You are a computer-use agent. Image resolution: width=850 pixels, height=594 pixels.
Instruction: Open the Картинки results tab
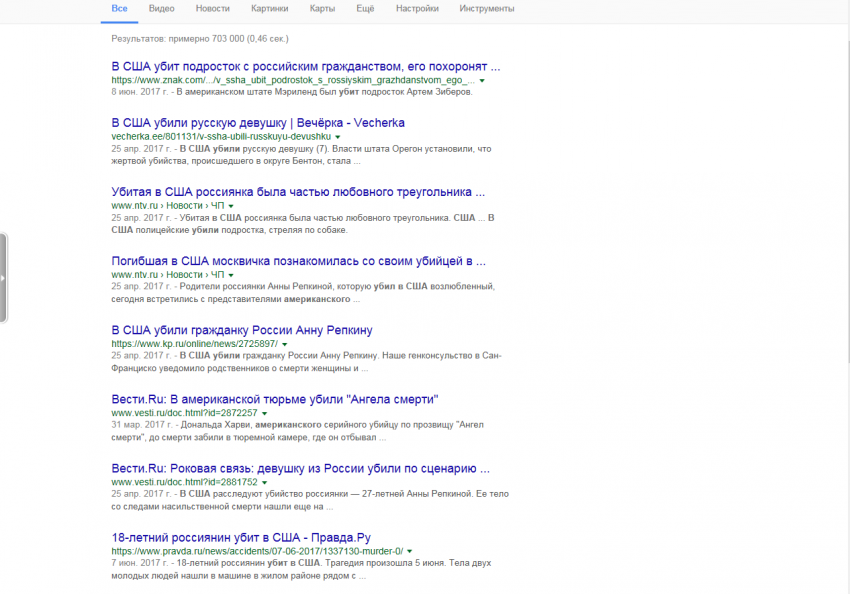coord(269,9)
